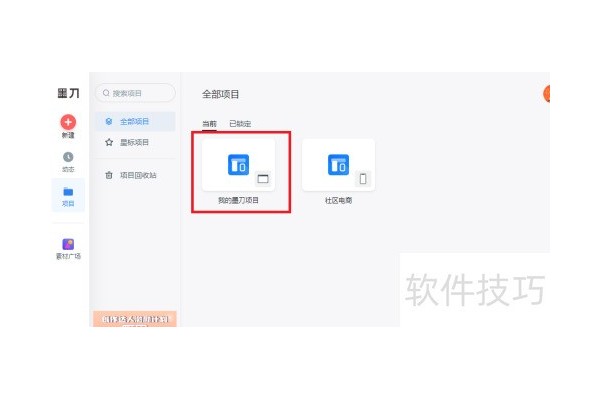The width and height of the screenshot is (600, 400).
Task: Switch to the 当前 tab
Action: click(209, 124)
